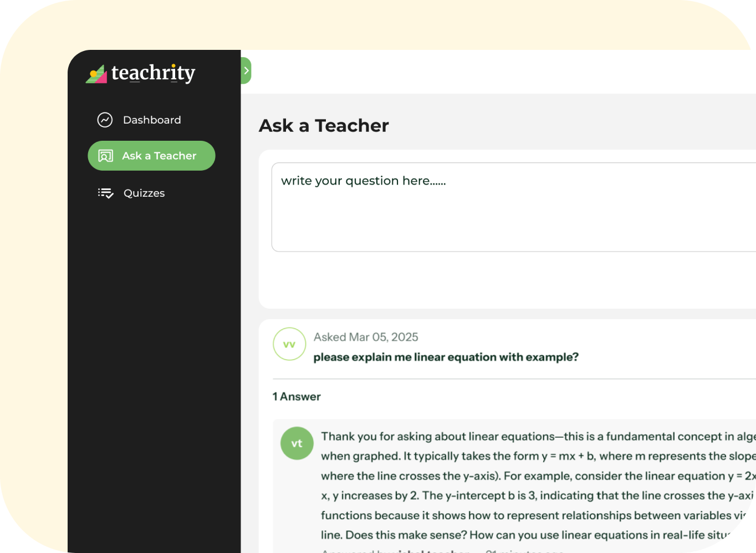Click the teachrity wordmark
Image resolution: width=756 pixels, height=553 pixels.
click(153, 73)
